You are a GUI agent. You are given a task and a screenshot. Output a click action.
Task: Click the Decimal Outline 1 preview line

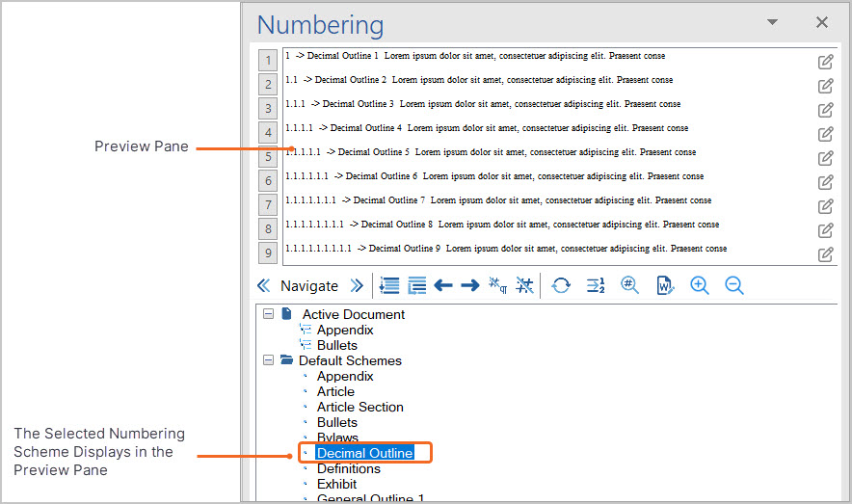tap(475, 56)
